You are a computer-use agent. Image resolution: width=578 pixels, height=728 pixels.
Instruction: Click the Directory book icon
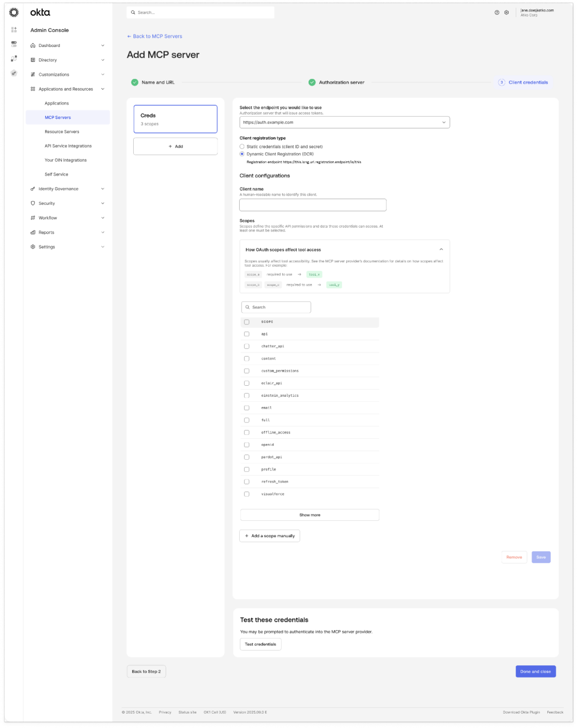tap(33, 60)
